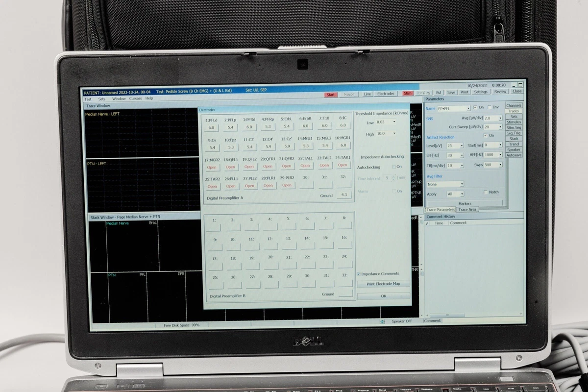Screen dimensions: 588x392
Task: Click the 'Speaker OFF' status text
Action: 402,321
